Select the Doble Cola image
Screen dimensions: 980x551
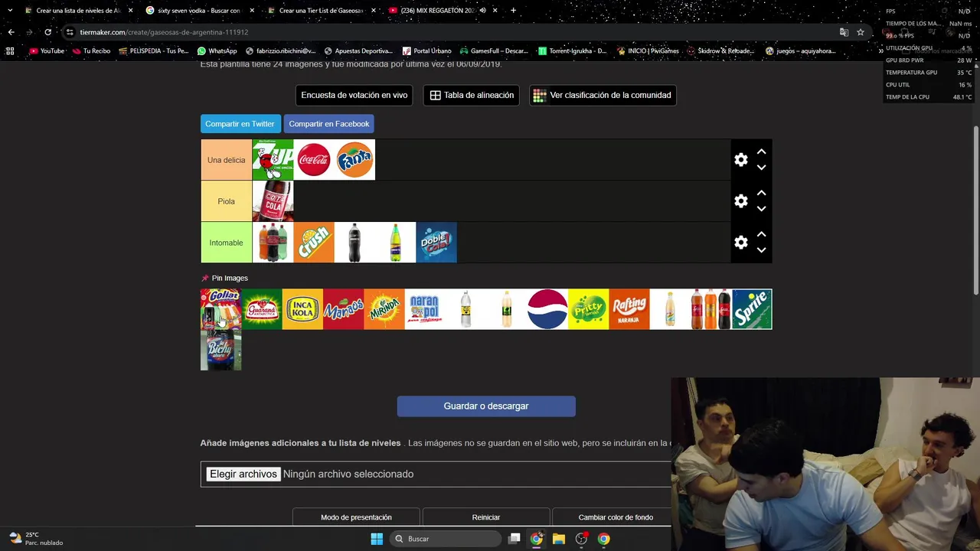pyautogui.click(x=436, y=243)
